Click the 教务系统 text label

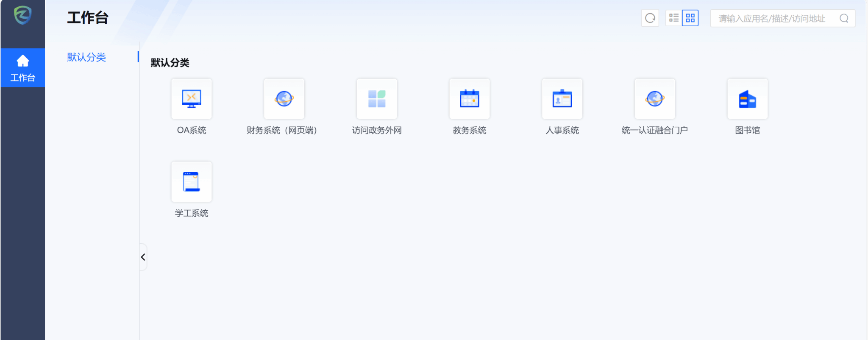470,131
